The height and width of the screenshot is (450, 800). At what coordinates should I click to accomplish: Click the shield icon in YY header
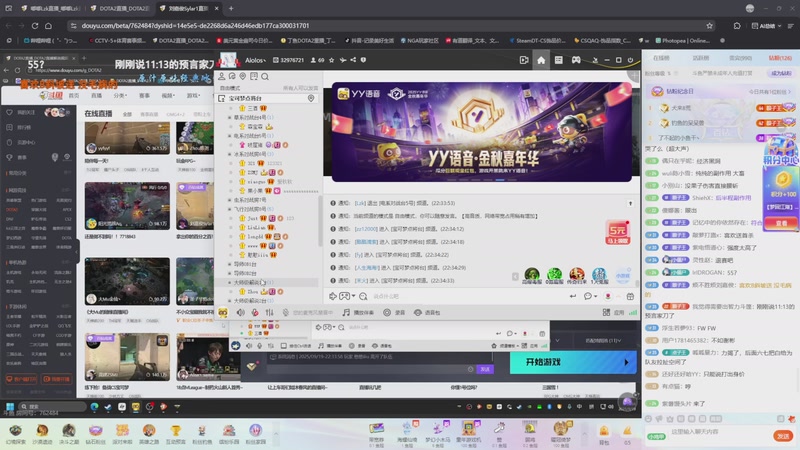click(363, 60)
